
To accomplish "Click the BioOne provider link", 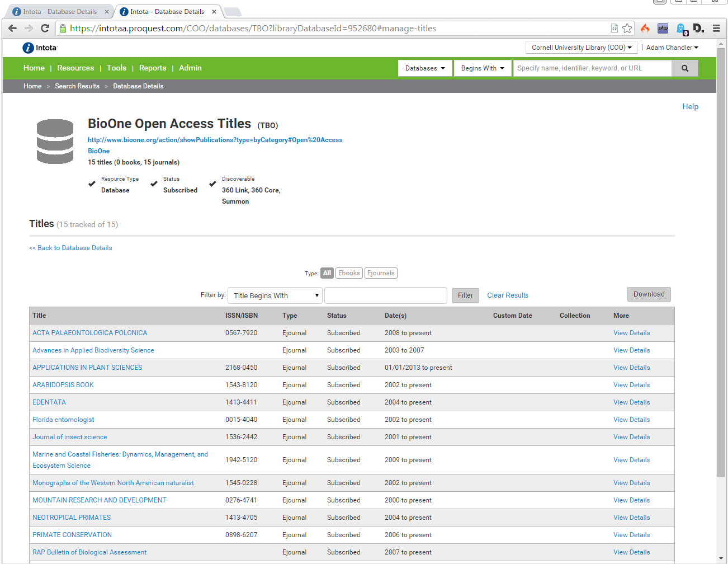I will [98, 151].
